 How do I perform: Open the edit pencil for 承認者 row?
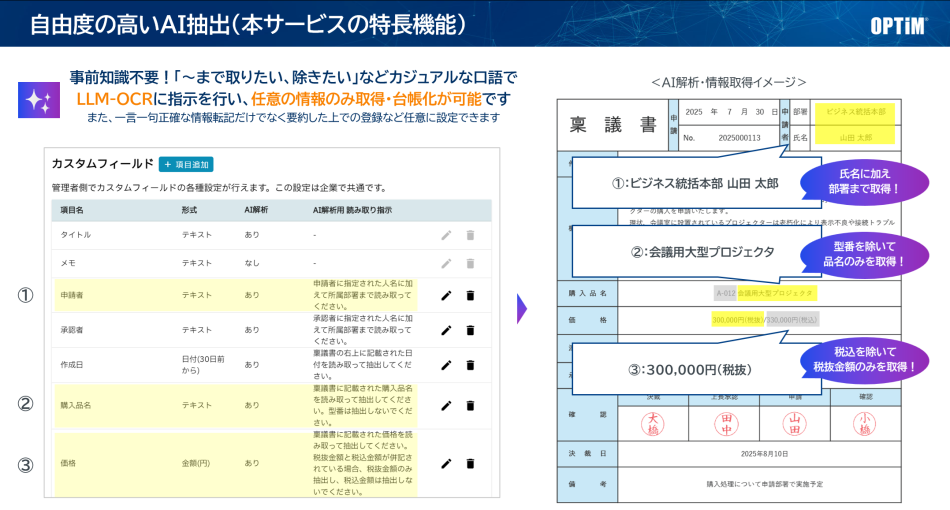(446, 330)
